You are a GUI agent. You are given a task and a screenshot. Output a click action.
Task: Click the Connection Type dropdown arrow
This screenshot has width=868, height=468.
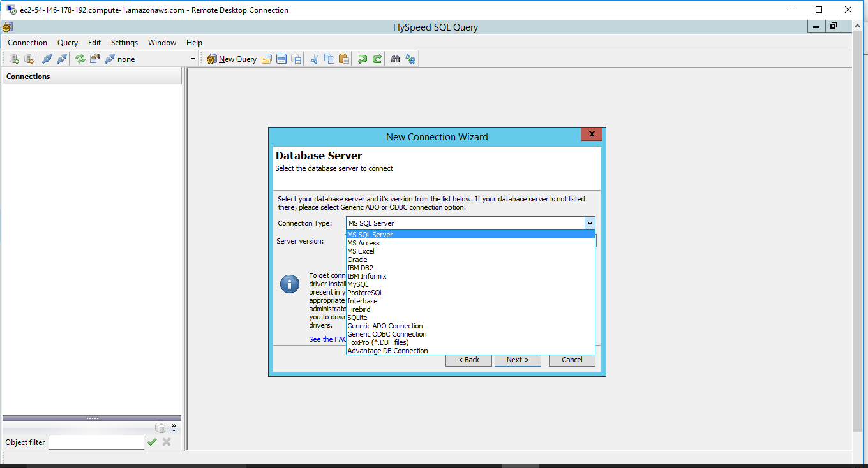point(590,223)
